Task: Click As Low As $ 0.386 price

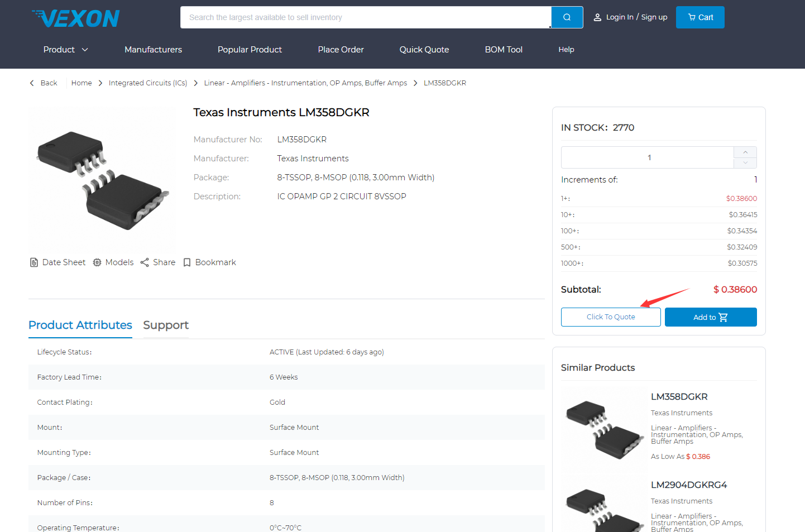Action: 681,457
